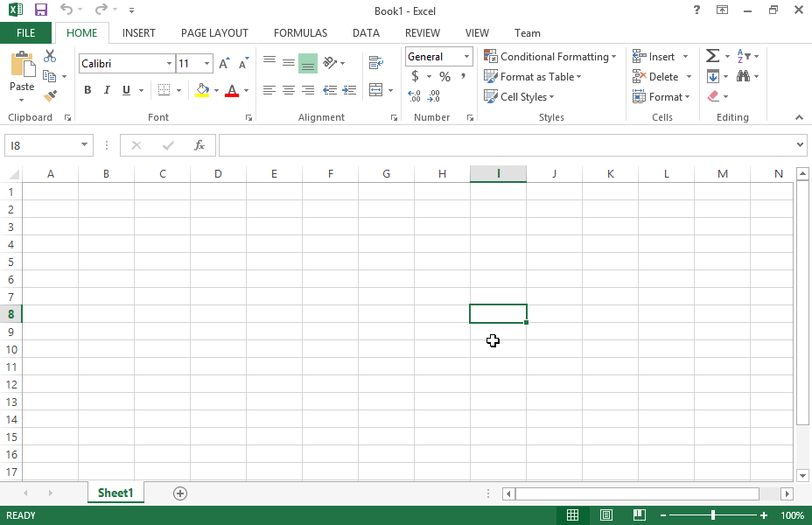The height and width of the screenshot is (525, 812).
Task: Click the Cut scissors icon
Action: [x=50, y=56]
